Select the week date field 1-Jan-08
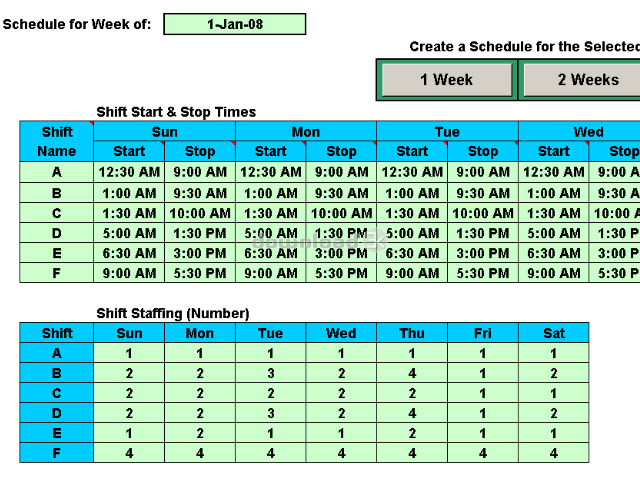The width and height of the screenshot is (640, 480). pyautogui.click(x=235, y=24)
